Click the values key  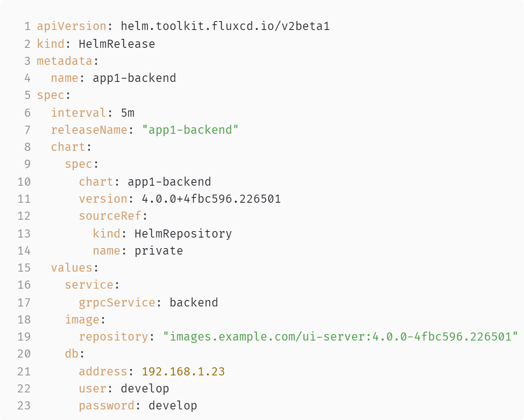point(72,268)
